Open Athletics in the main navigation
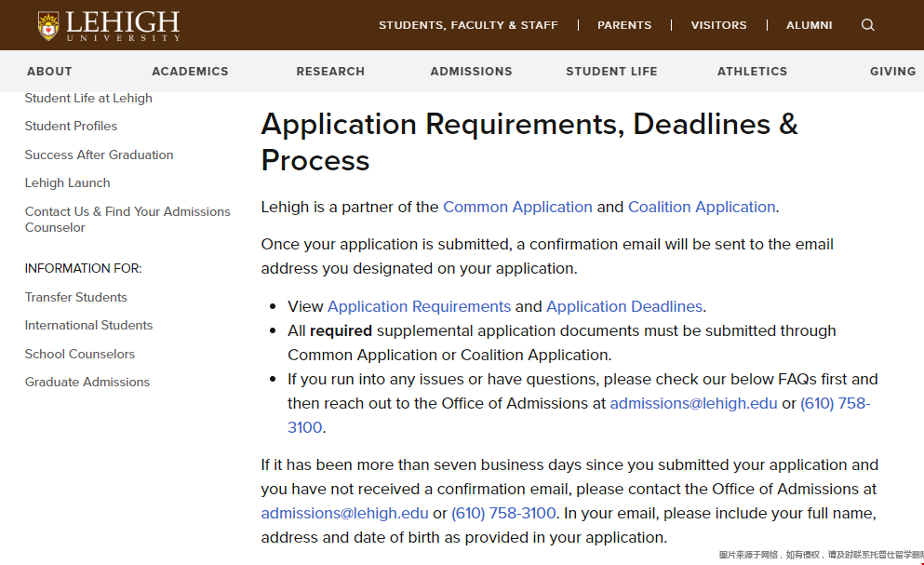Image resolution: width=924 pixels, height=565 pixels. click(752, 72)
